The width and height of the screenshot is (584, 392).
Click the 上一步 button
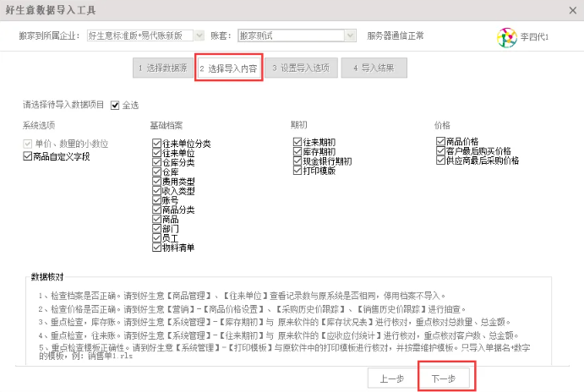pyautogui.click(x=392, y=379)
